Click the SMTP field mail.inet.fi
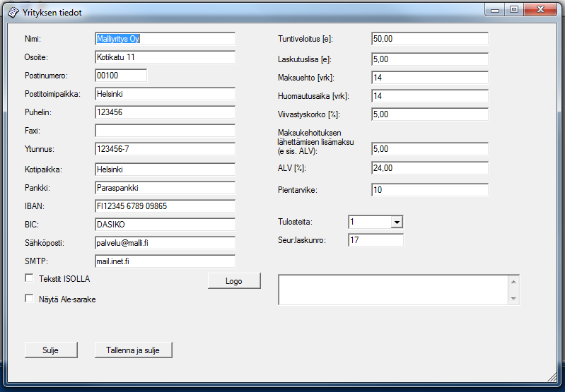The image size is (565, 392). coord(165,261)
